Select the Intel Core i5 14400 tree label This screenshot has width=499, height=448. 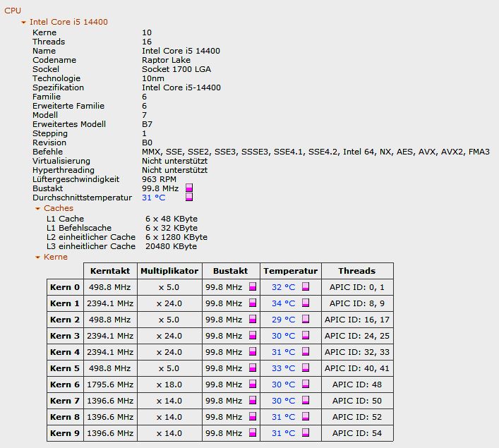[x=68, y=22]
